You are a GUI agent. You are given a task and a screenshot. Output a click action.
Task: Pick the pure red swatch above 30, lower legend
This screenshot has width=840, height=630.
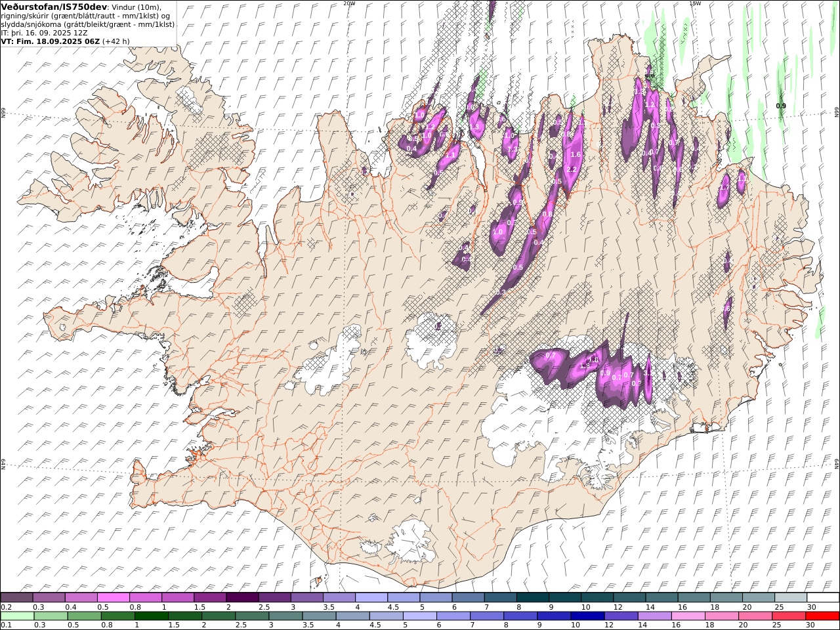[822, 616]
